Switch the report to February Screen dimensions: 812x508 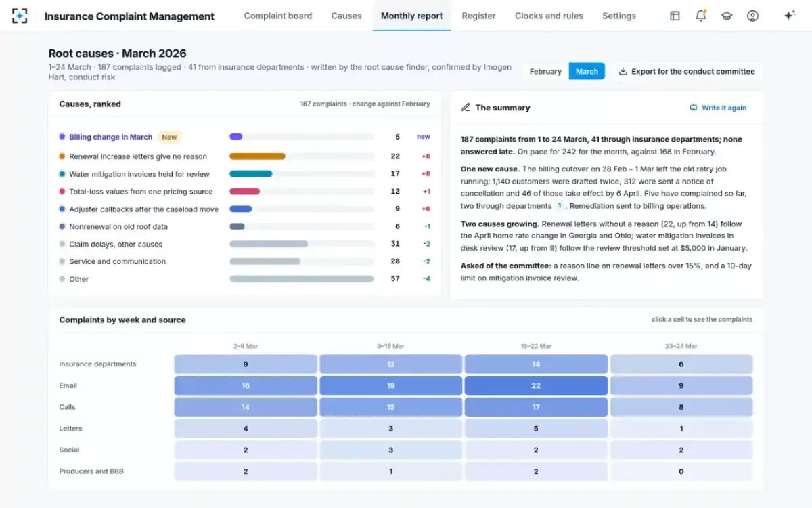pyautogui.click(x=545, y=71)
